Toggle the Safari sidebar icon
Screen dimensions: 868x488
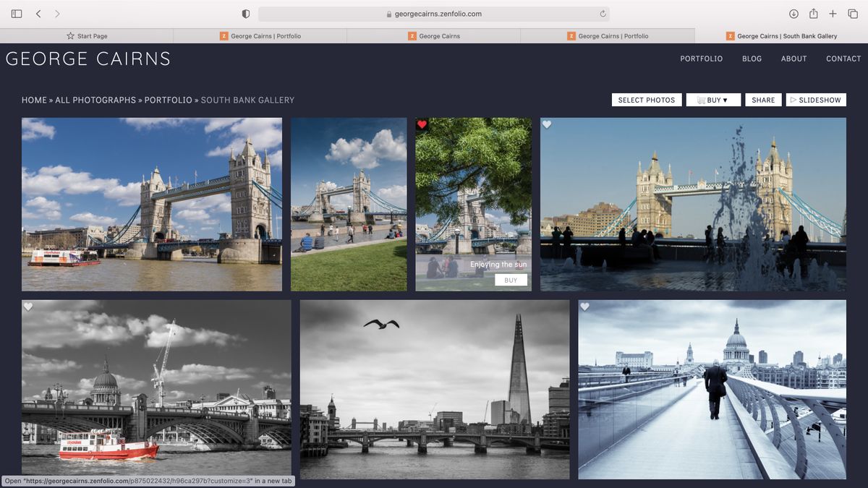[x=16, y=13]
